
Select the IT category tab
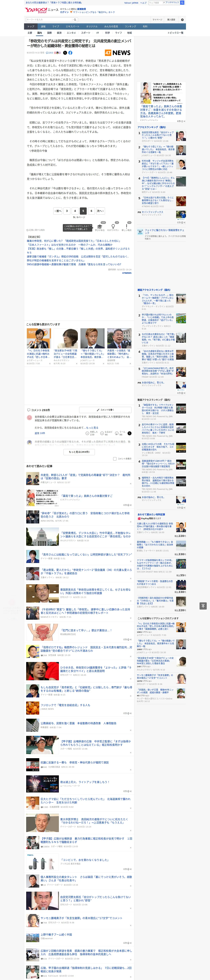pyautogui.click(x=98, y=33)
